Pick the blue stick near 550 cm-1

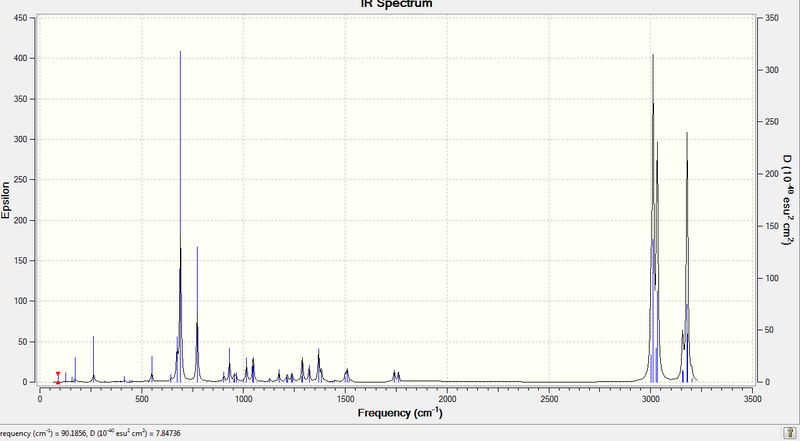click(152, 369)
